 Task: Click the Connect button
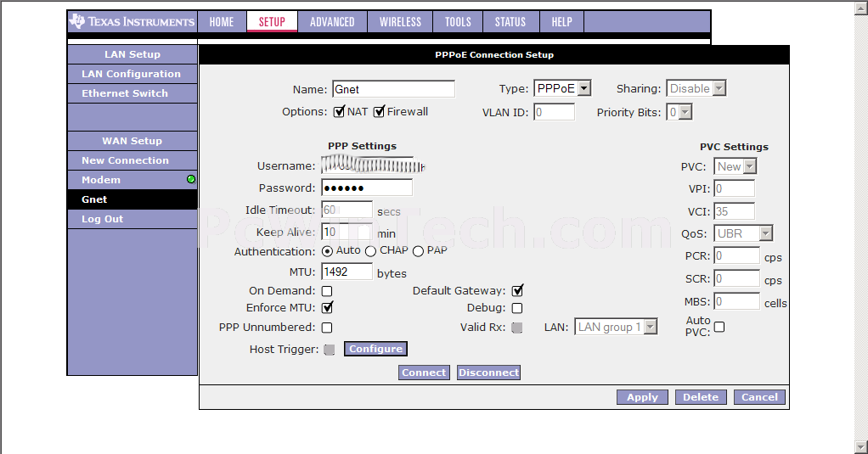click(x=424, y=373)
